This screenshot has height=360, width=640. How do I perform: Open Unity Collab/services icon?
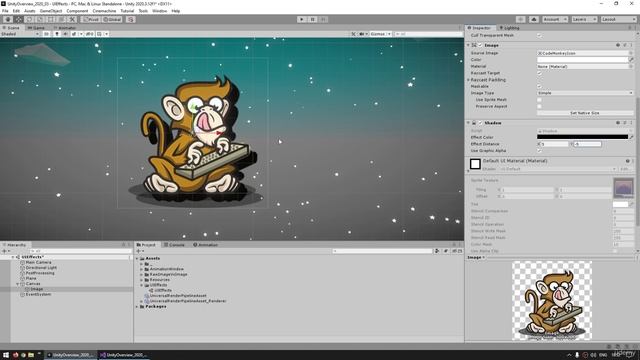tap(520, 19)
